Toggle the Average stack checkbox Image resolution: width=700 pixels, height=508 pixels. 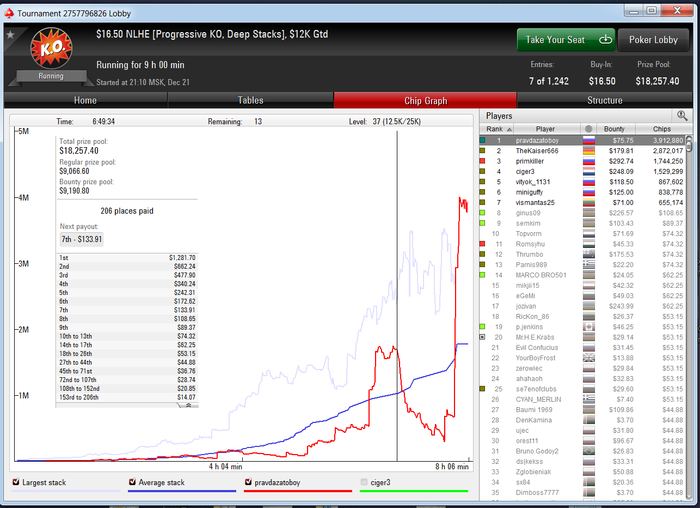click(132, 482)
